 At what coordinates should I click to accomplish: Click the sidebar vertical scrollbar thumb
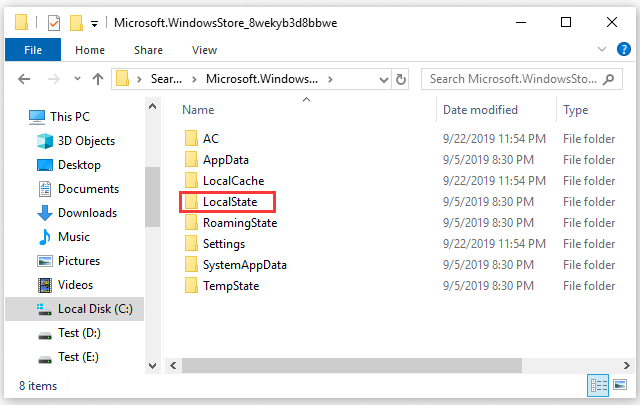[x=153, y=197]
